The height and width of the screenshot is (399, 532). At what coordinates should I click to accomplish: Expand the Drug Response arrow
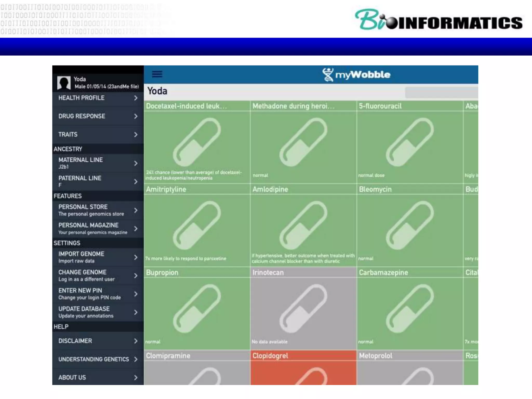coord(136,116)
